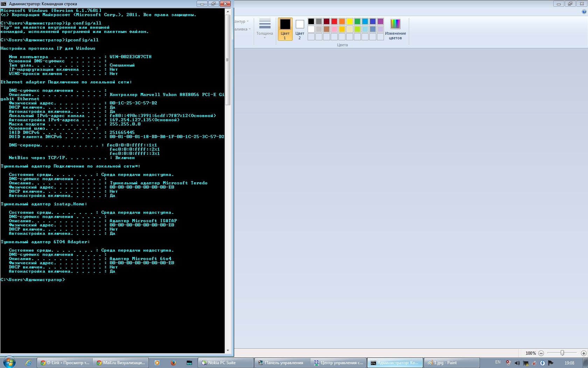This screenshot has width=588, height=368.
Task: Click the 'ipconfig/all' command line
Action: click(50, 40)
